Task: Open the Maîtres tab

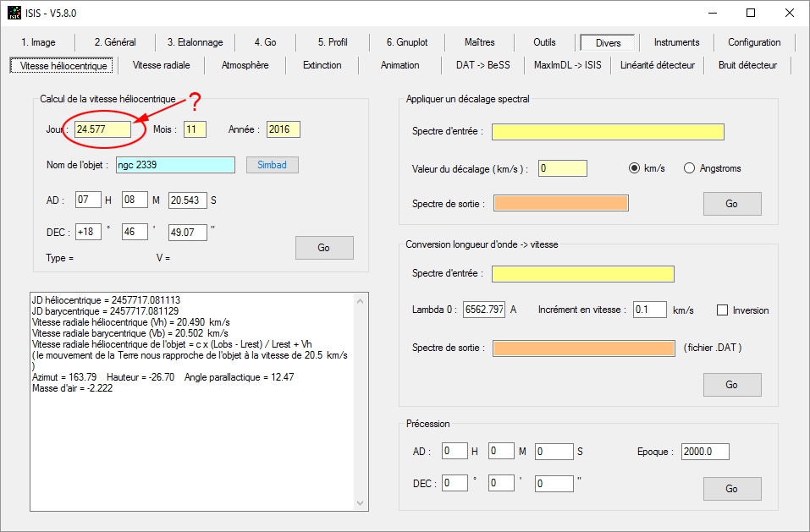Action: [479, 42]
